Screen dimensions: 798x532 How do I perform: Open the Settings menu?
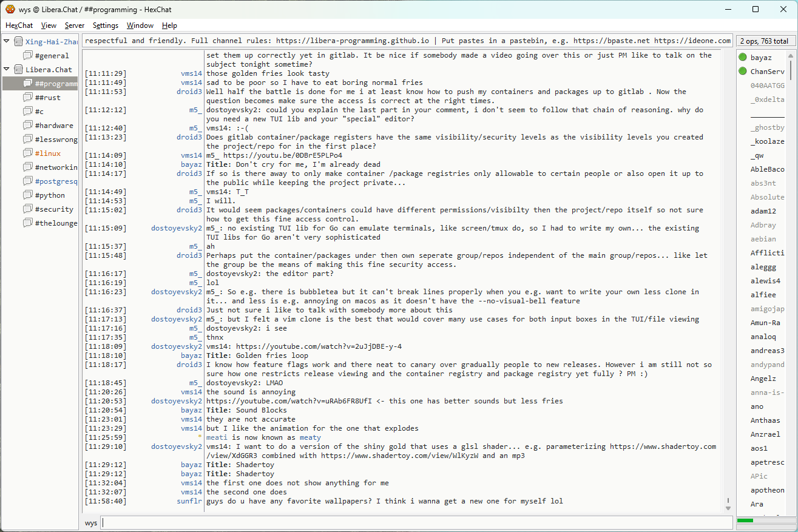106,25
